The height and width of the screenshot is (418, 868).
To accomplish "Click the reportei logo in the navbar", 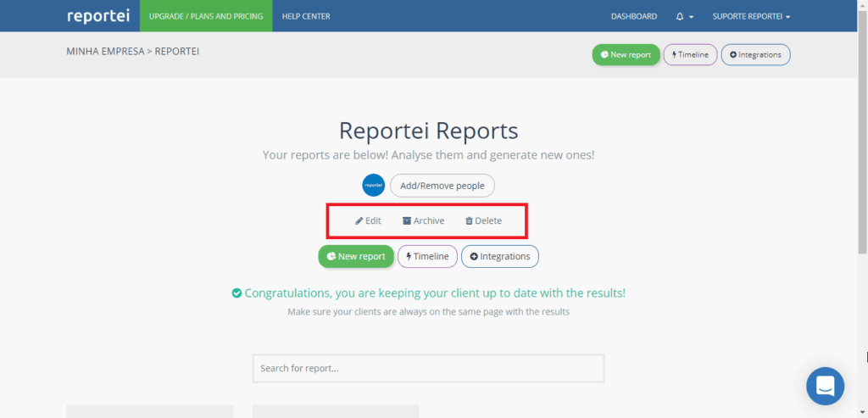I will tap(98, 15).
